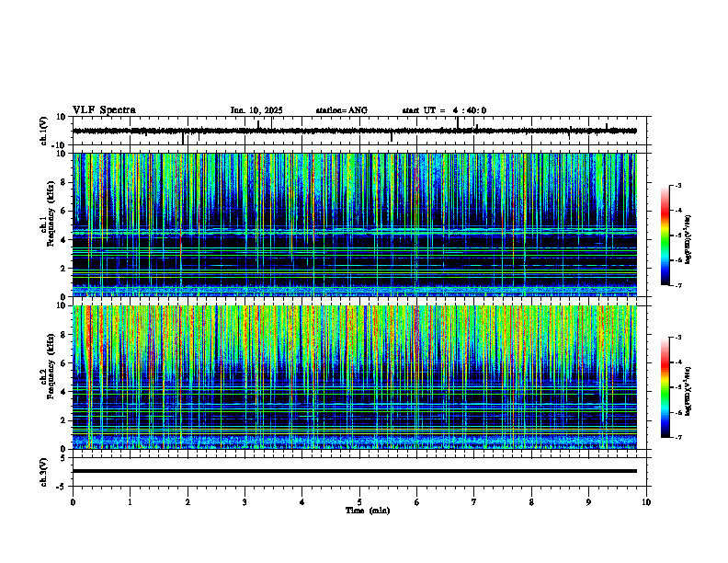
Task: Click time axis tick label "0"
Action: [x=73, y=502]
